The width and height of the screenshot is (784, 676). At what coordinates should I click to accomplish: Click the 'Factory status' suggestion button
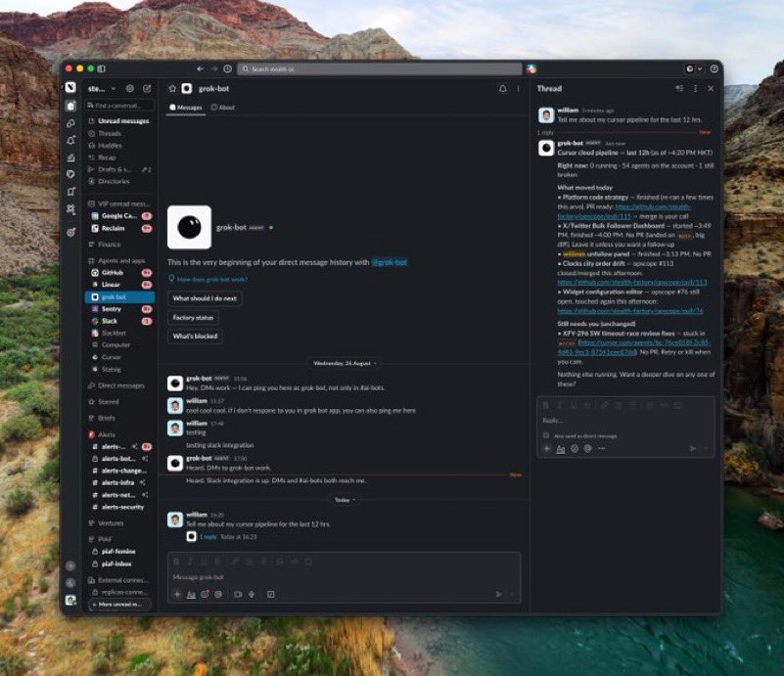[193, 317]
